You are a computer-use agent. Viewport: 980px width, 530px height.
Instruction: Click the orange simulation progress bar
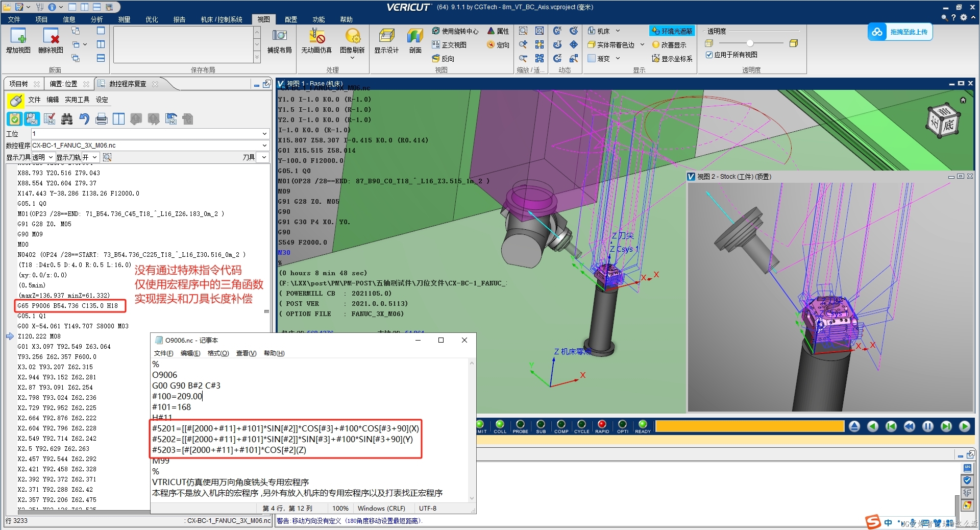pyautogui.click(x=749, y=426)
